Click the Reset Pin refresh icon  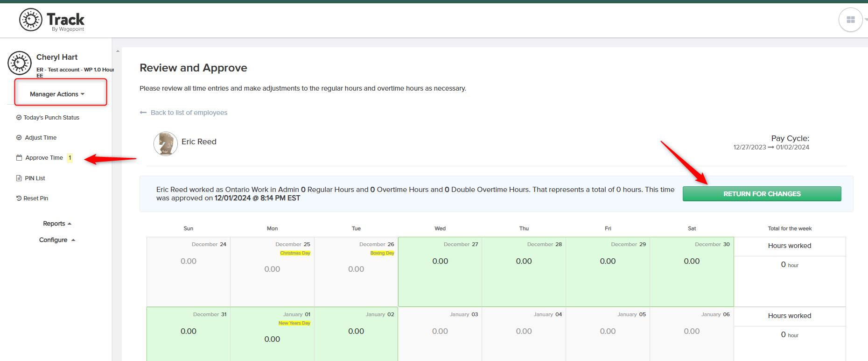[x=19, y=198]
